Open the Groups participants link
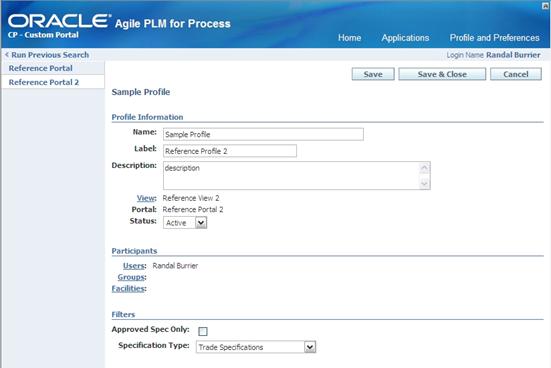Image resolution: width=551 pixels, height=368 pixels. 131,277
